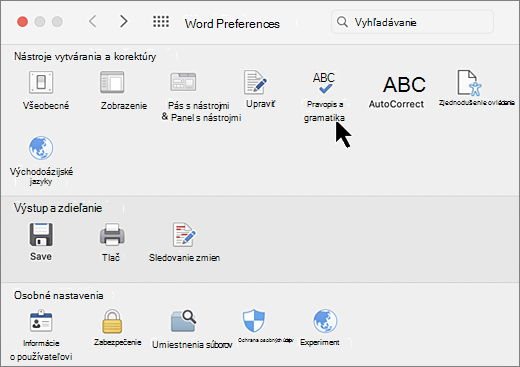The height and width of the screenshot is (367, 520).
Task: Open the Zobrazenie preferences icon
Action: 112,82
